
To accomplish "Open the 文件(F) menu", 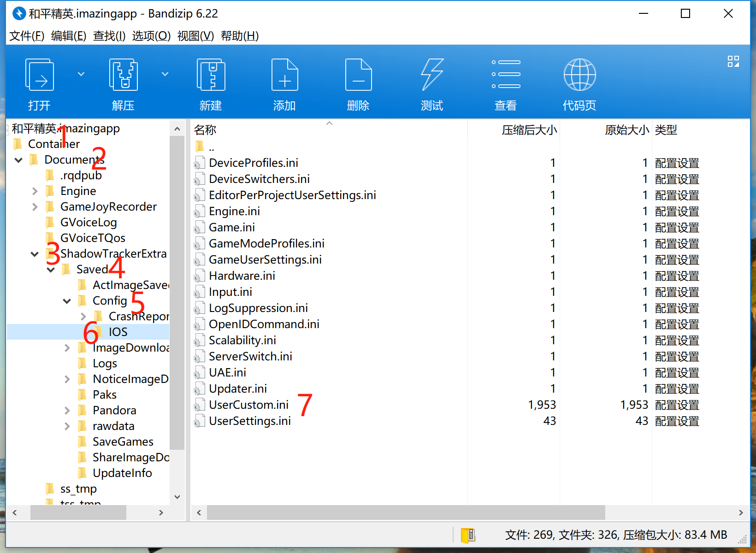I will 27,36.
